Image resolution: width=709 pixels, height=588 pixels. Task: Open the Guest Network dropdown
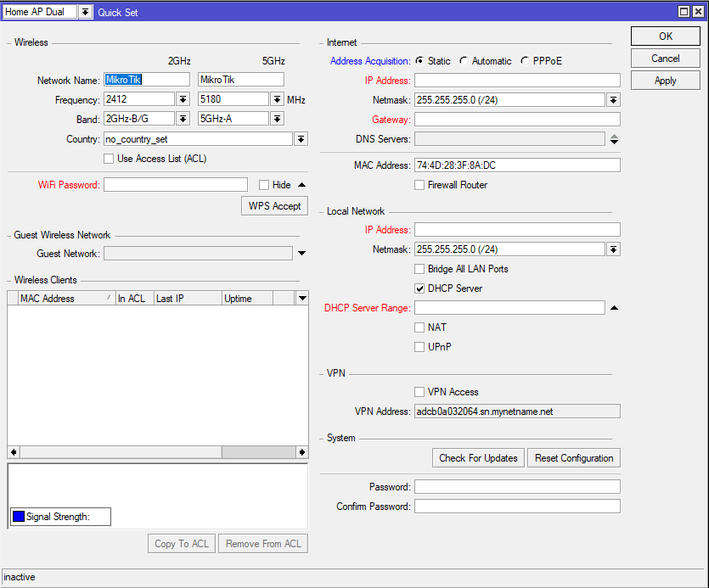point(301,253)
